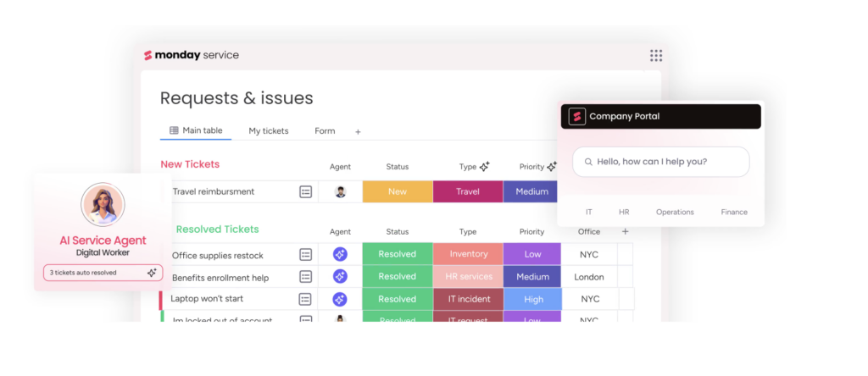Open the Travel type cell dropdown

468,191
